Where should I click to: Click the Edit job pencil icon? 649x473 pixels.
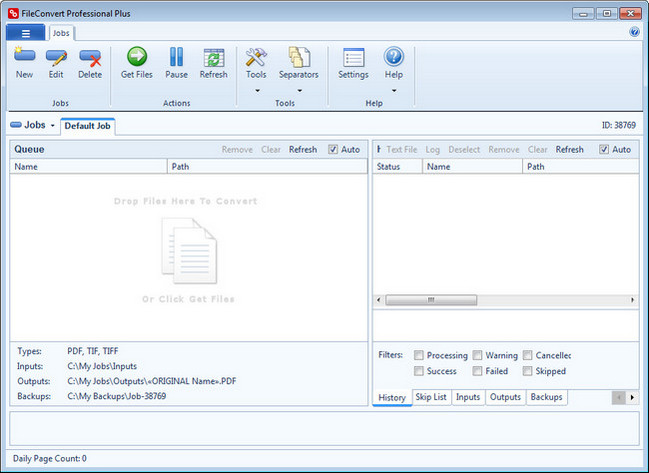tap(56, 58)
